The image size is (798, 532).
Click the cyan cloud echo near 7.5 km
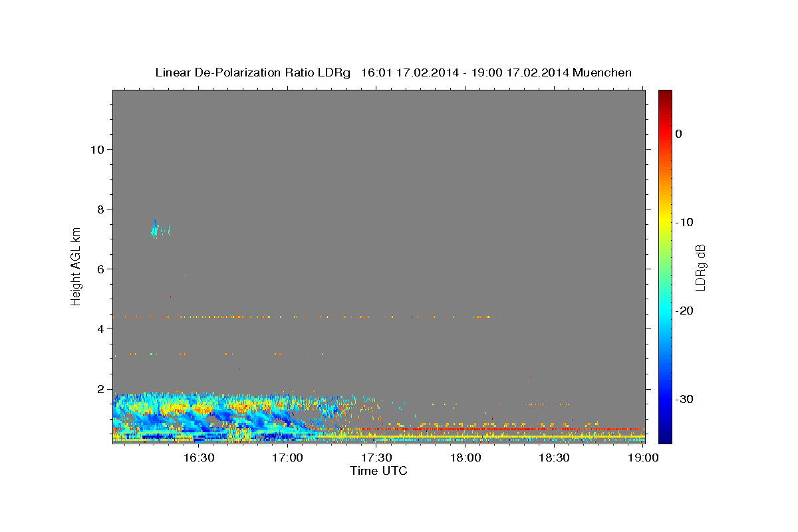[x=155, y=228]
